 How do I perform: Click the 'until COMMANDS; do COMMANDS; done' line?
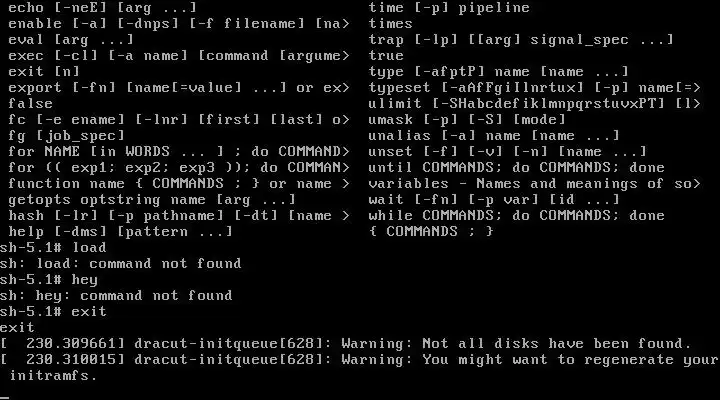(x=516, y=168)
